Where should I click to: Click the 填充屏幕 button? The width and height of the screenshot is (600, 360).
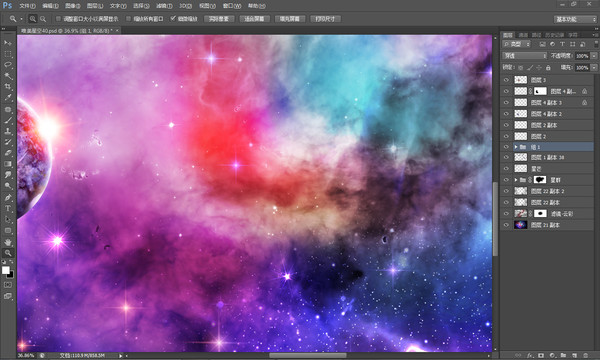290,19
